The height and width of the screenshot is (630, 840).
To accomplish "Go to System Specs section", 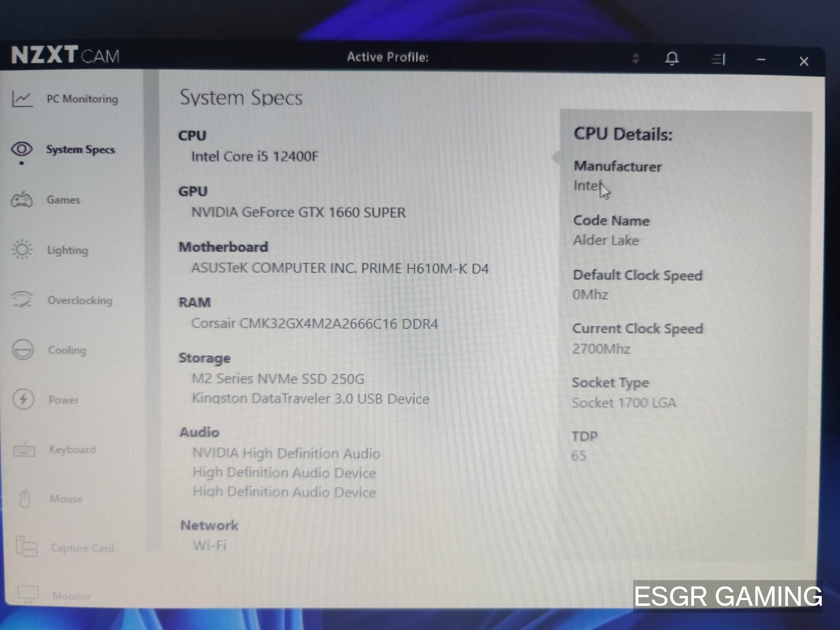I will pos(80,150).
